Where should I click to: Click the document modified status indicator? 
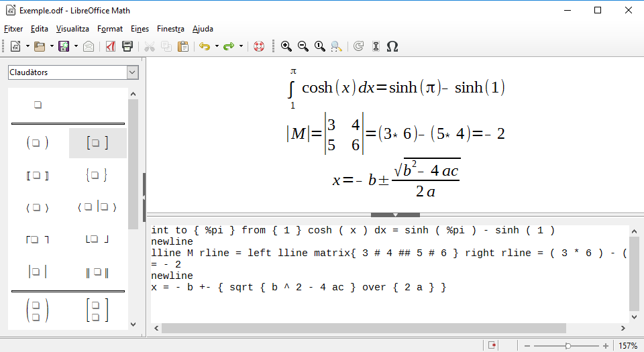click(x=493, y=346)
